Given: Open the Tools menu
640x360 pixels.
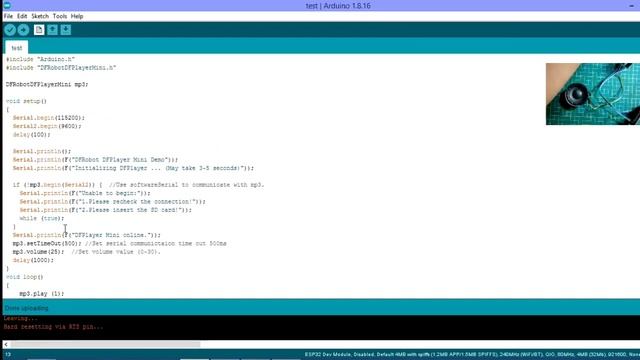Looking at the screenshot, I should pos(60,16).
